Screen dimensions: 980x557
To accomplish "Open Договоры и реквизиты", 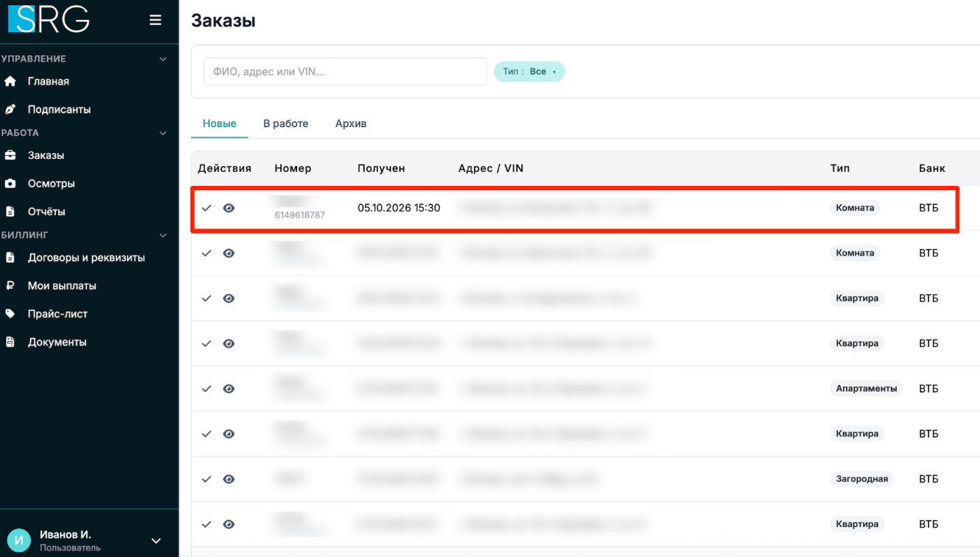I will [86, 258].
